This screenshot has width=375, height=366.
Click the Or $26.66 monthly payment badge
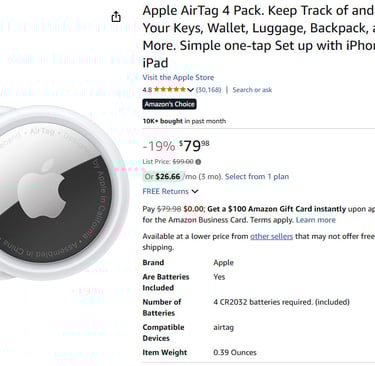[163, 177]
